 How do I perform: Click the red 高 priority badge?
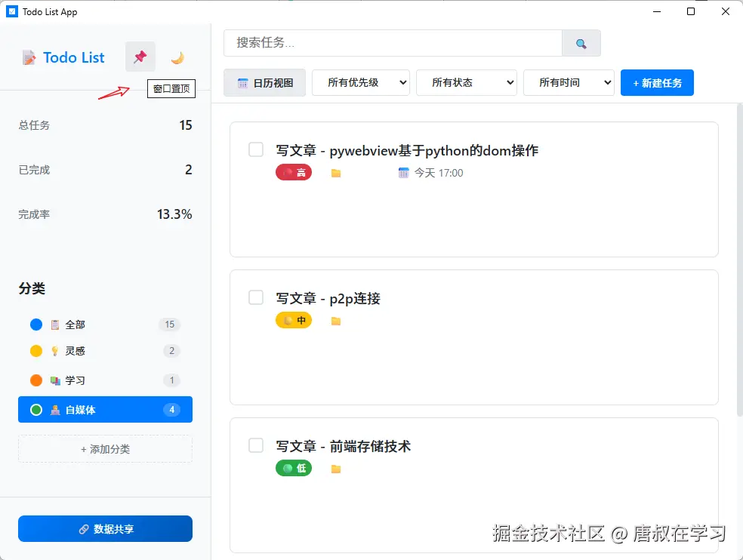pyautogui.click(x=294, y=173)
